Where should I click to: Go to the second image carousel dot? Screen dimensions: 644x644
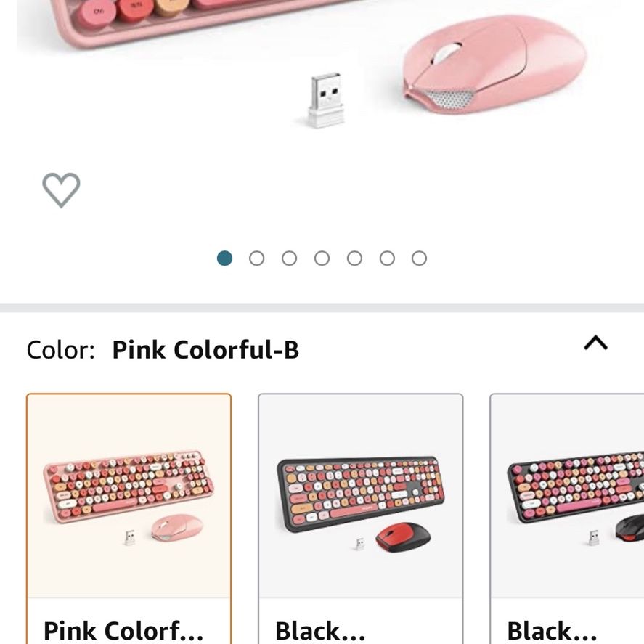coord(257,258)
